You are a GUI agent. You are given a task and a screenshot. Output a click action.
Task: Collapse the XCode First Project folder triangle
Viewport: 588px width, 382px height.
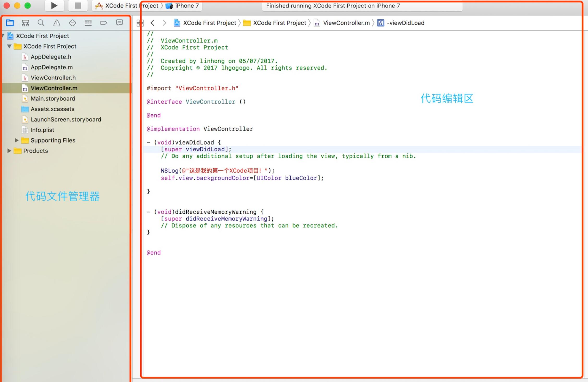9,46
